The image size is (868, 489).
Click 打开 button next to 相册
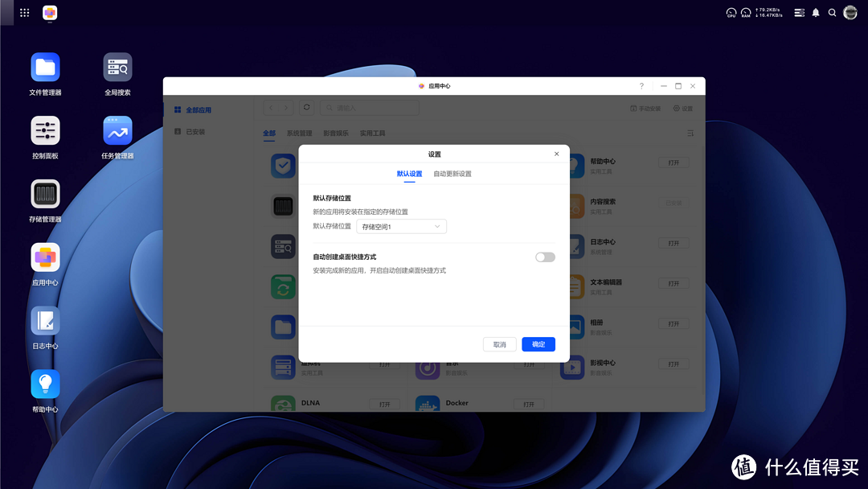click(674, 324)
